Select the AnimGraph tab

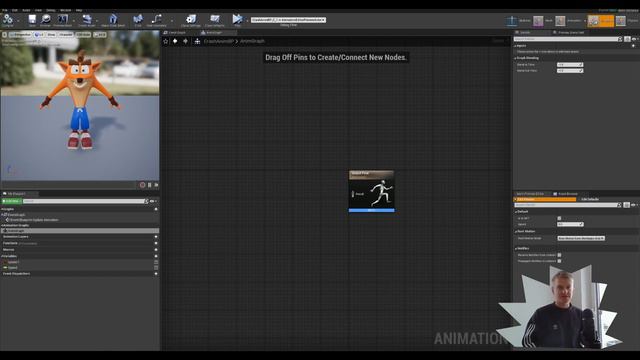214,32
